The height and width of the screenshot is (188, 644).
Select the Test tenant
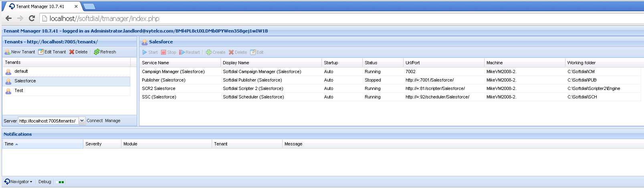point(66,91)
